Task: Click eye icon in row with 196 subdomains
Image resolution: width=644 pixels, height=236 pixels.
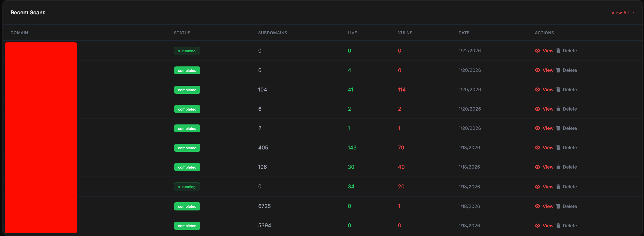Action: coord(537,167)
